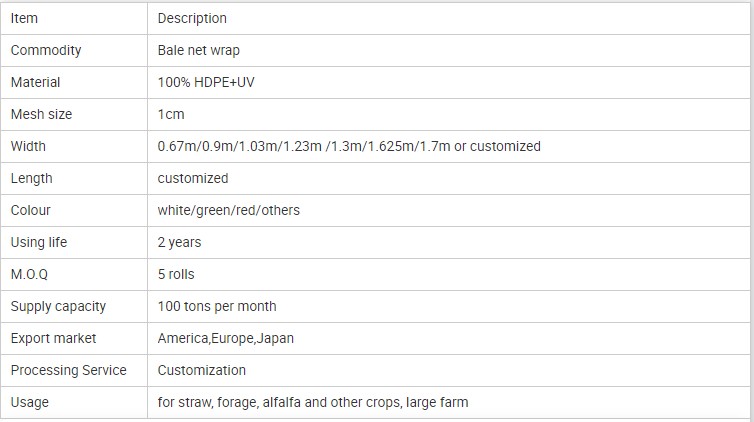
Task: Select the 'Processing Service' label
Action: click(69, 370)
